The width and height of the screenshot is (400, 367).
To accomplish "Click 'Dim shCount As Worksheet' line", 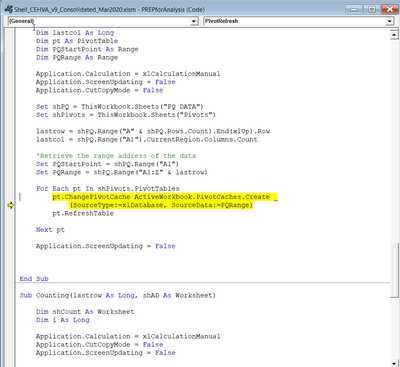I will (85, 312).
